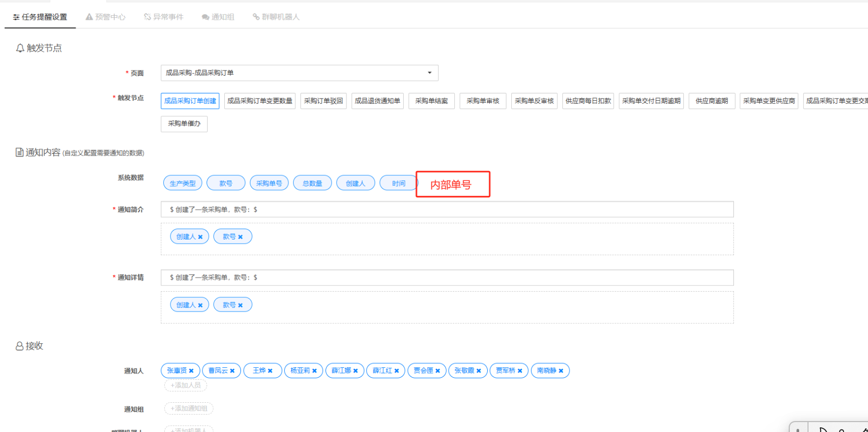Choose 采购单催办 trigger node
Screen dimensions: 868x432
coord(184,124)
